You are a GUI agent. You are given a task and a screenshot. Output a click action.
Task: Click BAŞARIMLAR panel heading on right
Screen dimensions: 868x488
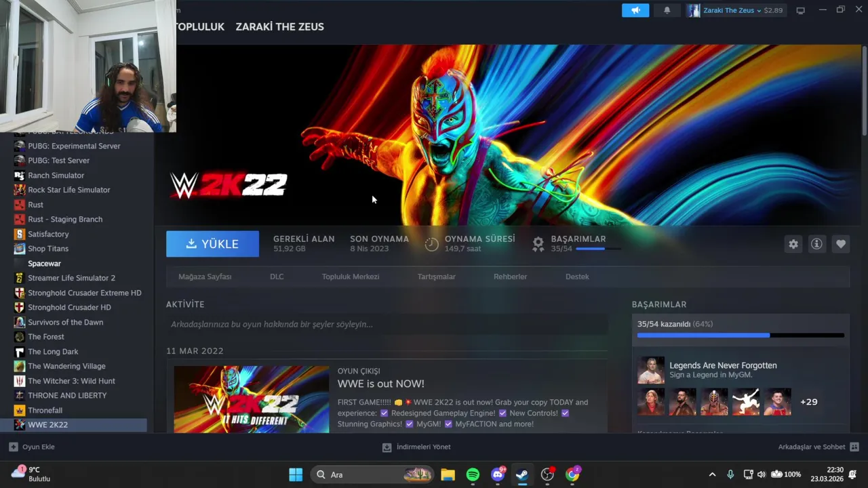click(x=659, y=305)
